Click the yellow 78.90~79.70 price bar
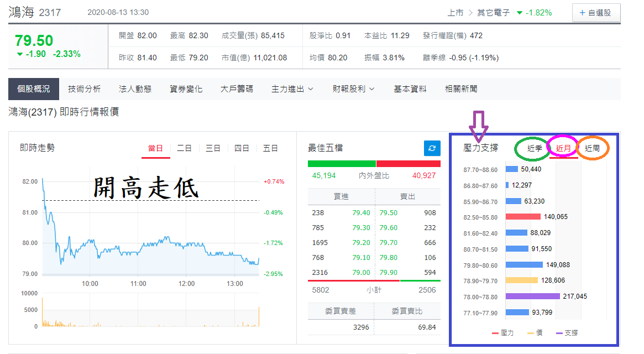Screen dimensions: 644x354 pos(522,280)
